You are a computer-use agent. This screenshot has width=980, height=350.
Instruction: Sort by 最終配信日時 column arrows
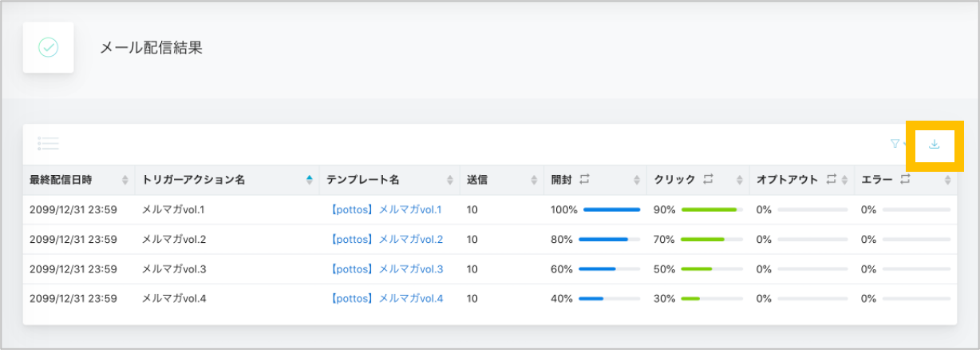124,180
